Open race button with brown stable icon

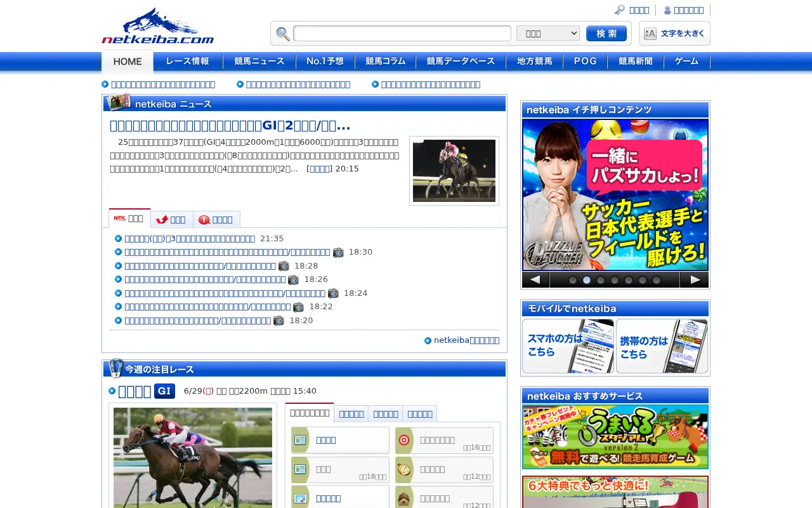444,498
